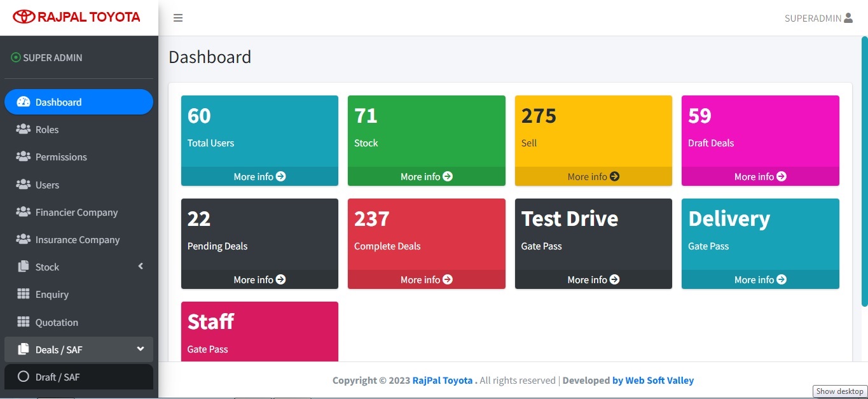Click More info on Pending Deals card
The width and height of the screenshot is (868, 399).
click(x=259, y=279)
